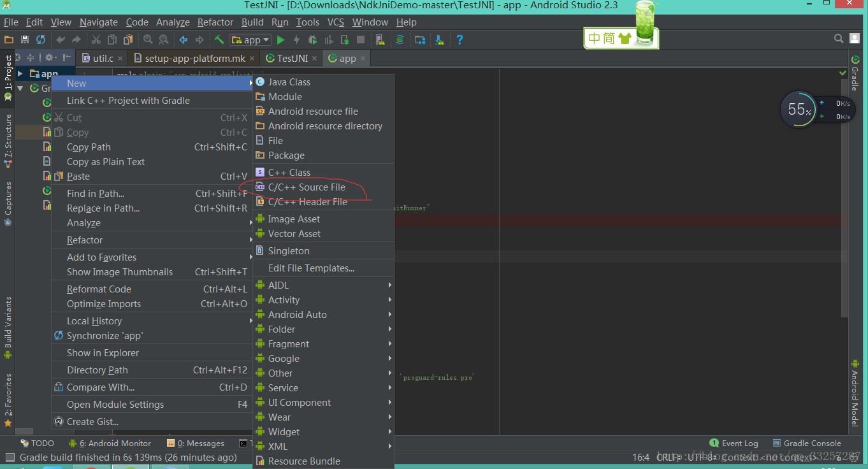Select C/C++ Source File from New menu
This screenshot has width=868, height=469.
pyautogui.click(x=324, y=187)
